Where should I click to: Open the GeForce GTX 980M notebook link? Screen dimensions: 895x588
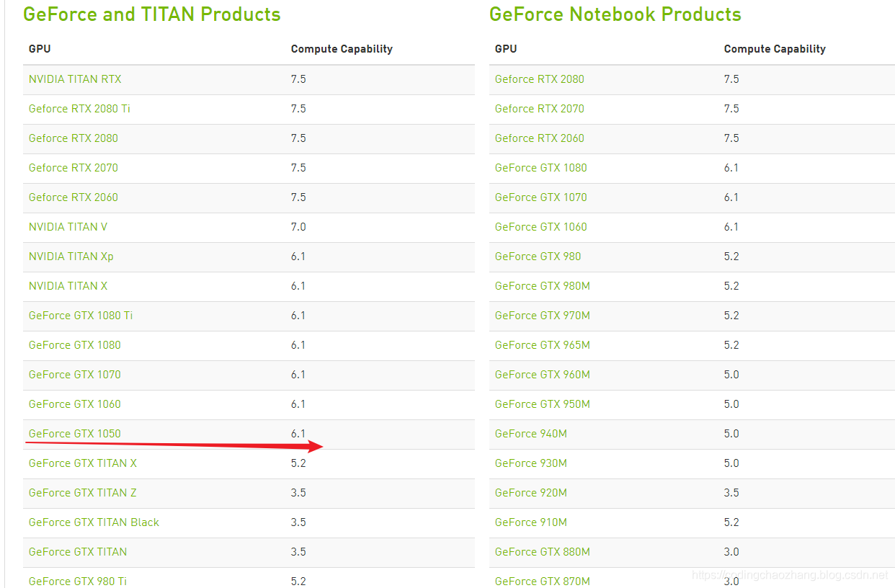click(x=542, y=286)
